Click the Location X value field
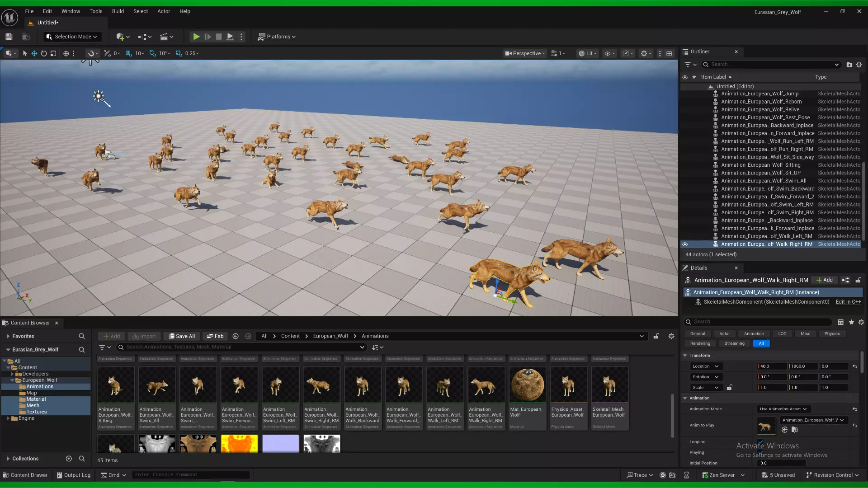868x488 pixels. click(x=771, y=366)
